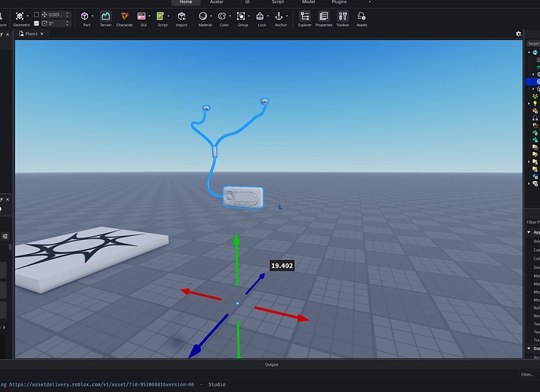This screenshot has width=540, height=392.
Task: Switch to the UI ribbon tab
Action: [247, 2]
